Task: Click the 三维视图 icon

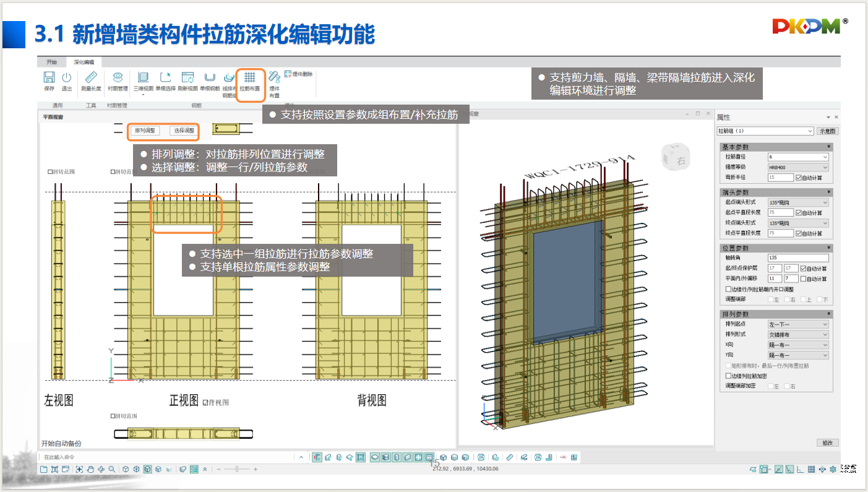Action: [x=144, y=78]
